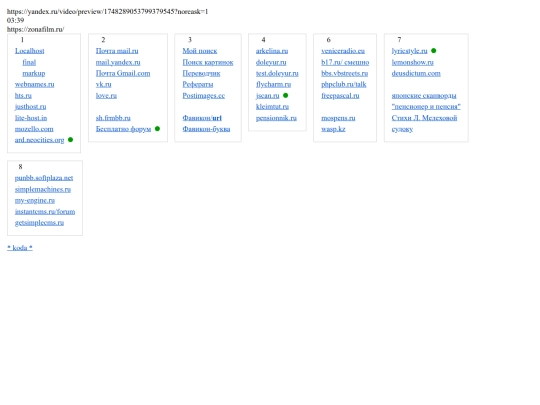This screenshot has height=405, width=540.
Task: Open Рефераты link
Action: tap(198, 84)
